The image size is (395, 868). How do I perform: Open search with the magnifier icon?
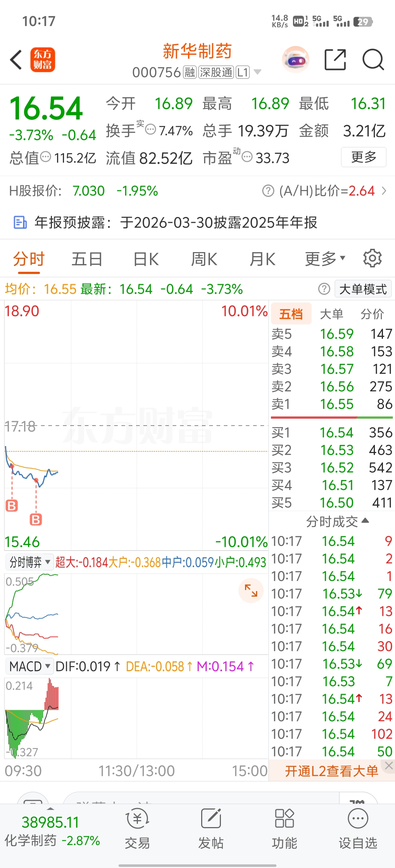pos(373,60)
